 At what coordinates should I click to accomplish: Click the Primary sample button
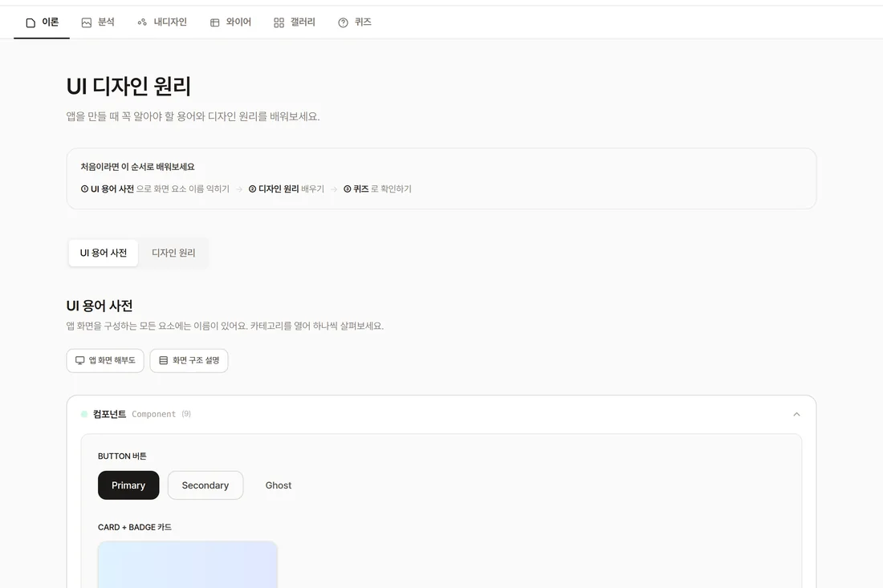coord(128,485)
